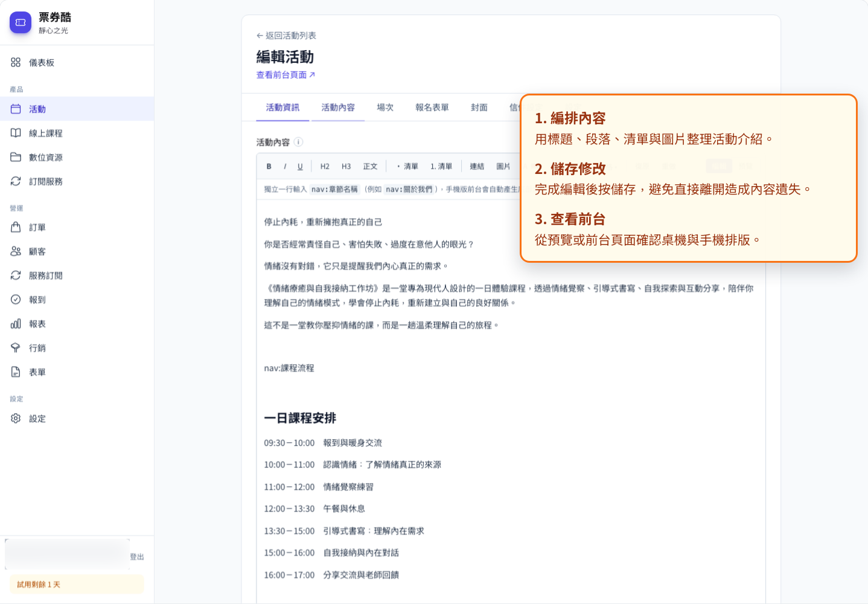Apply H2 heading style
The height and width of the screenshot is (604, 868).
coord(325,166)
